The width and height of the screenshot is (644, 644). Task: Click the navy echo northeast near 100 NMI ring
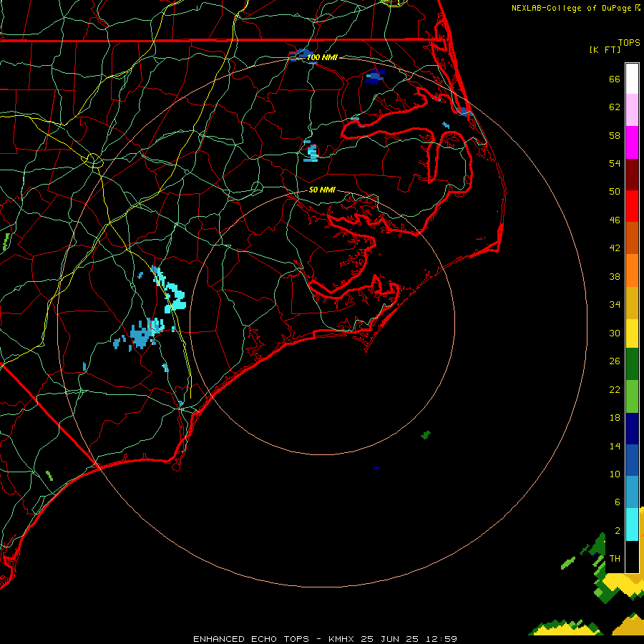374,77
